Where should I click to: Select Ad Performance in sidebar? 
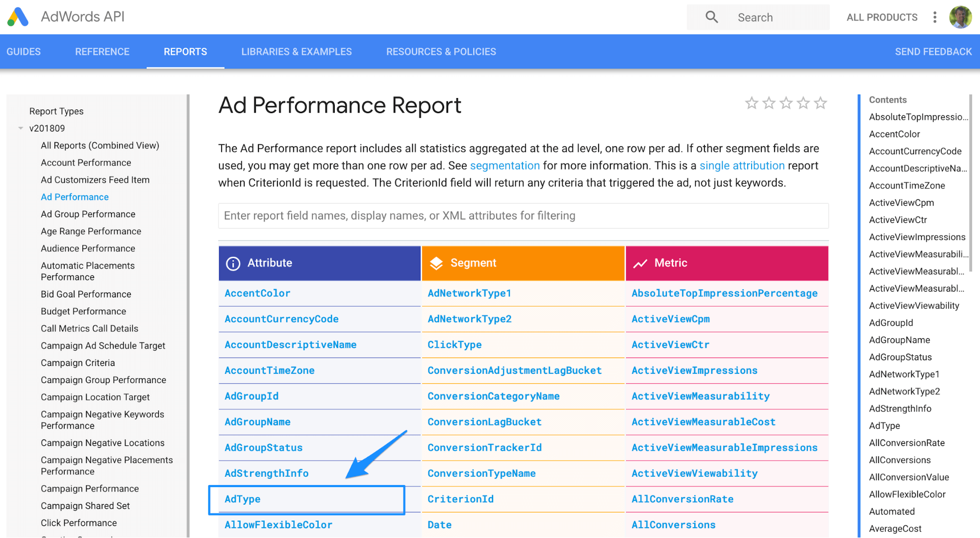75,197
